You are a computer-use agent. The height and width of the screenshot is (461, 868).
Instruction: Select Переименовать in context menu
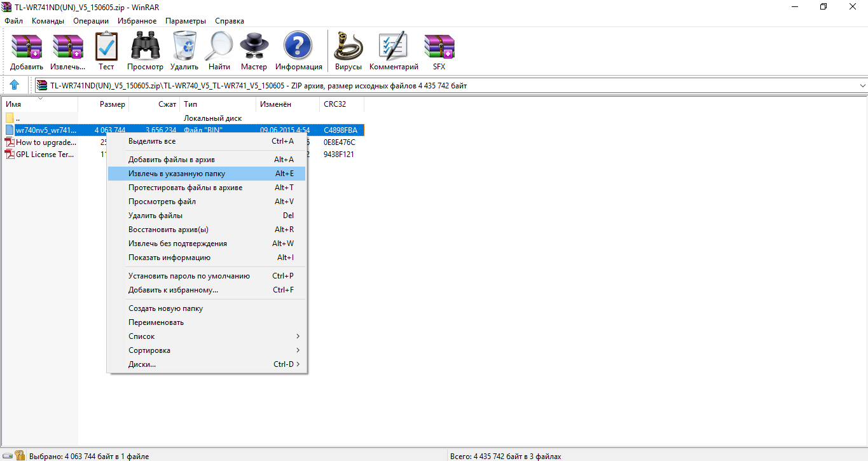(207, 322)
